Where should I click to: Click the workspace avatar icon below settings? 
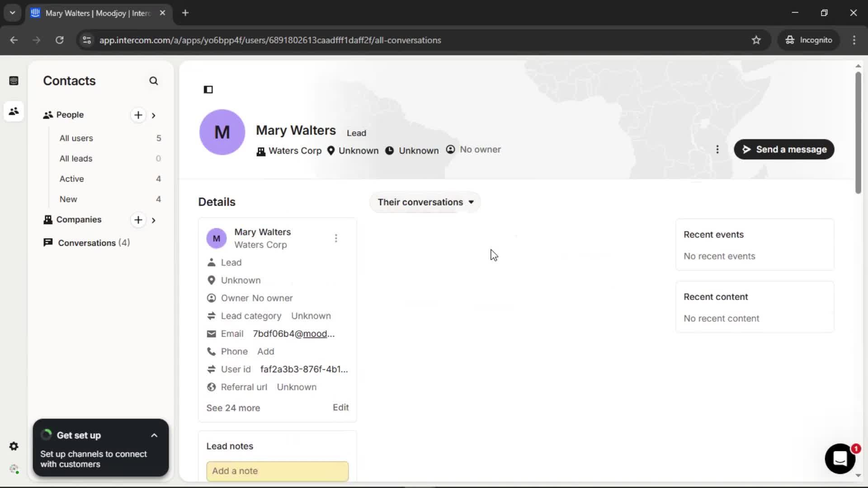coord(14,469)
